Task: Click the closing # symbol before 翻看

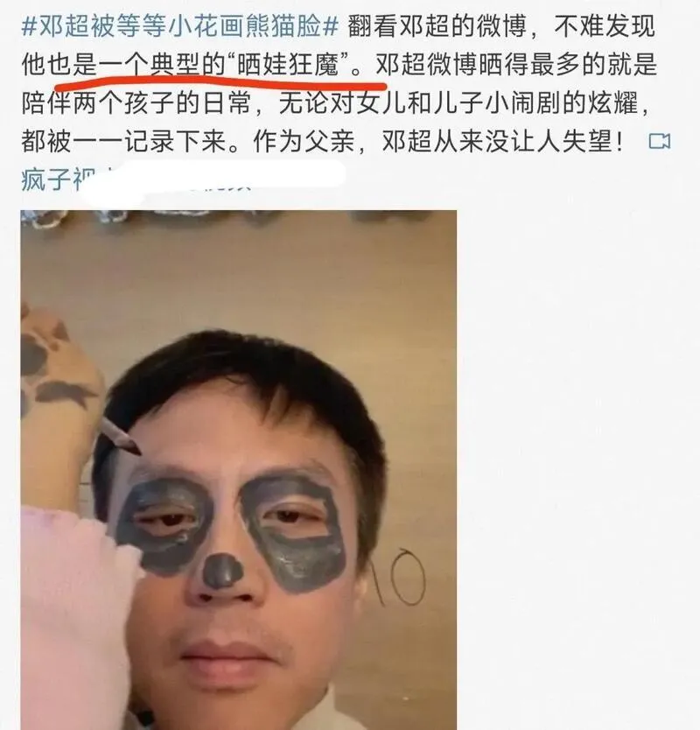Action: (331, 26)
